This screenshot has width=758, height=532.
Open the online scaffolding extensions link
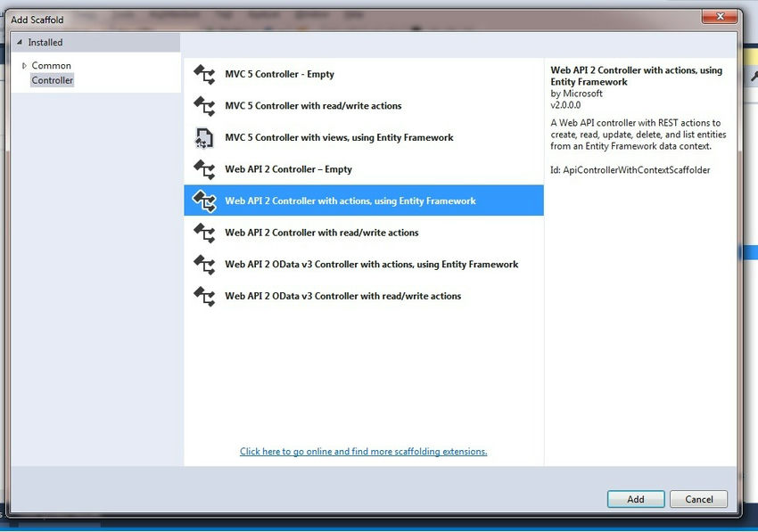click(364, 452)
